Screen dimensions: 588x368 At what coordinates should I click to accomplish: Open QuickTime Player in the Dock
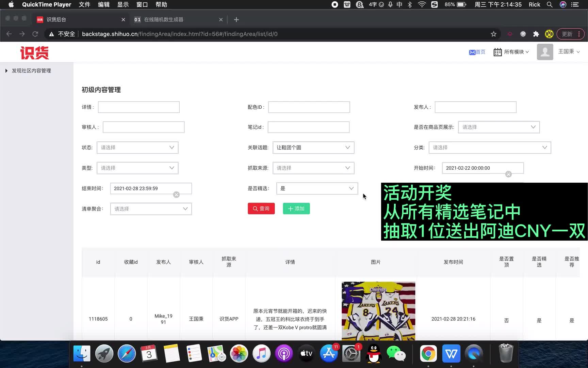click(x=474, y=353)
